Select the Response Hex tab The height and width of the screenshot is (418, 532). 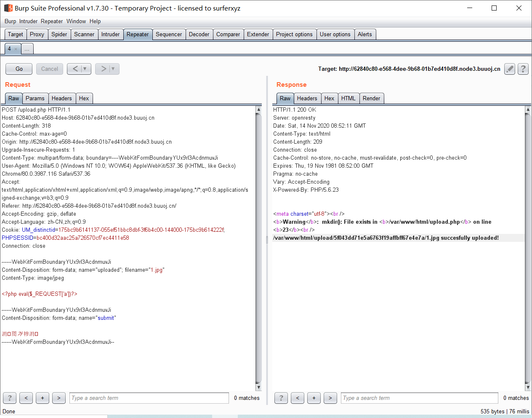330,98
